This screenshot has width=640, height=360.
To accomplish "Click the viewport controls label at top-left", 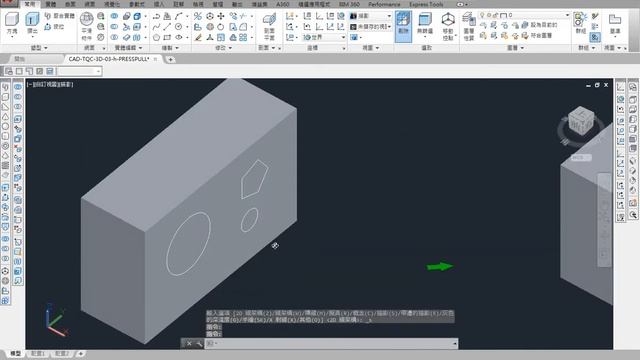I will tap(50, 84).
